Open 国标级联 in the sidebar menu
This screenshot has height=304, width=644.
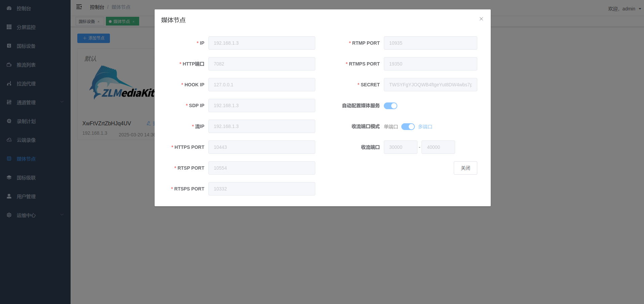click(26, 177)
